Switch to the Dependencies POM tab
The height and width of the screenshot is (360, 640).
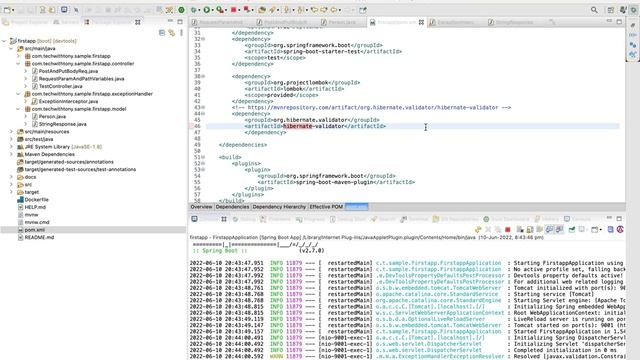pos(232,207)
